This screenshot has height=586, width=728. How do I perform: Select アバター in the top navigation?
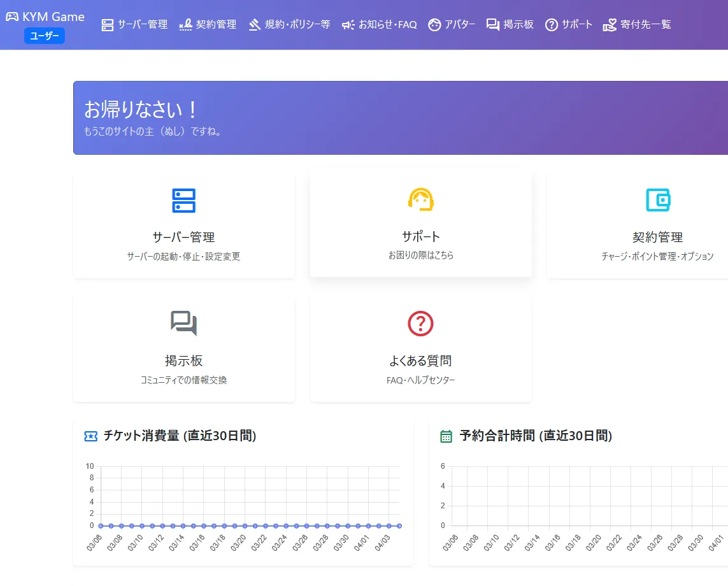pyautogui.click(x=452, y=25)
